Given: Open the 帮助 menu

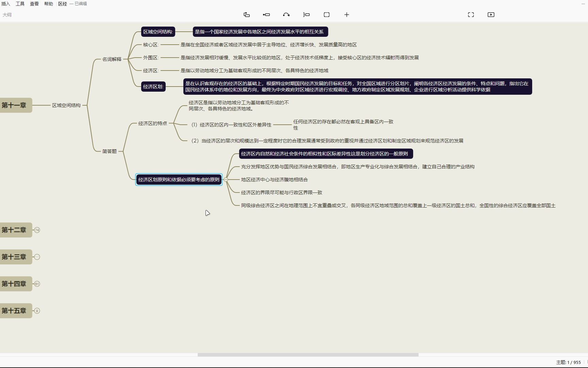Looking at the screenshot, I should pos(49,4).
